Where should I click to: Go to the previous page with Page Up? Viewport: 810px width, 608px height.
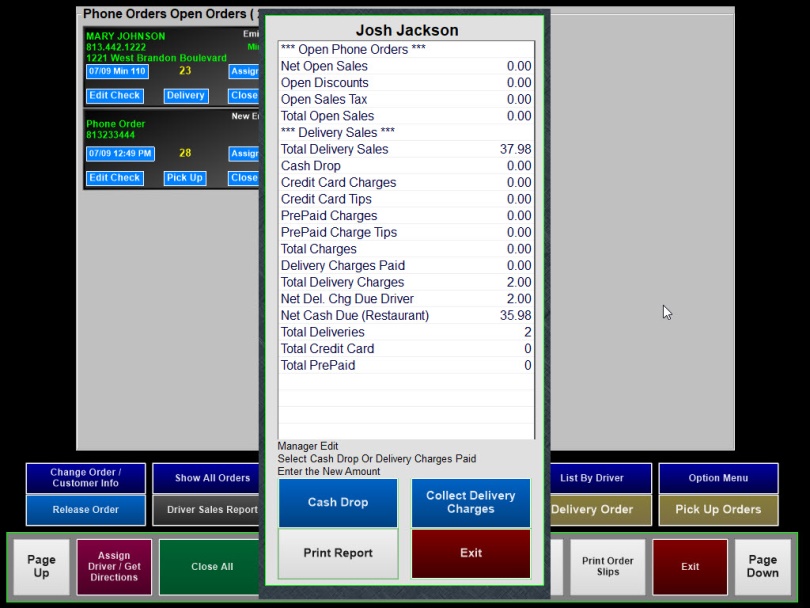tap(41, 567)
